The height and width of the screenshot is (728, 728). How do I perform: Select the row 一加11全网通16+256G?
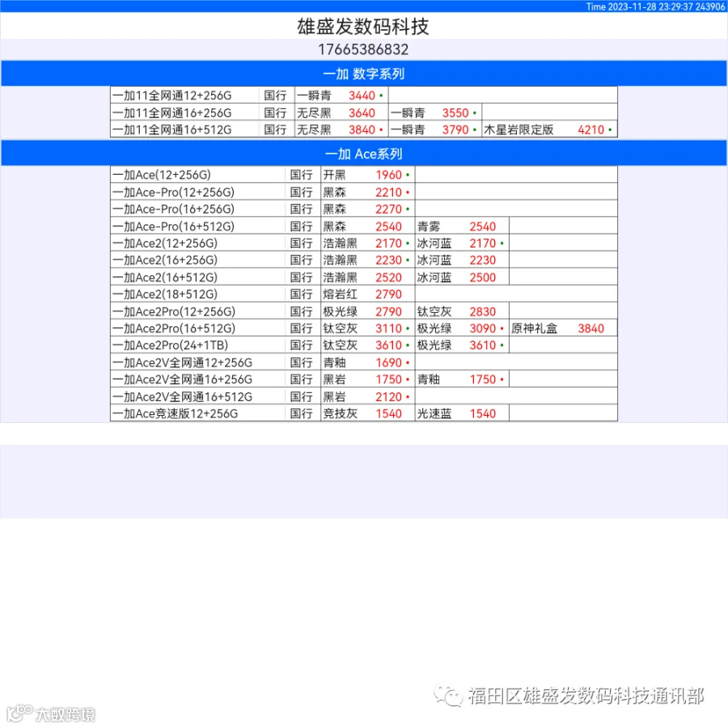coord(363,112)
